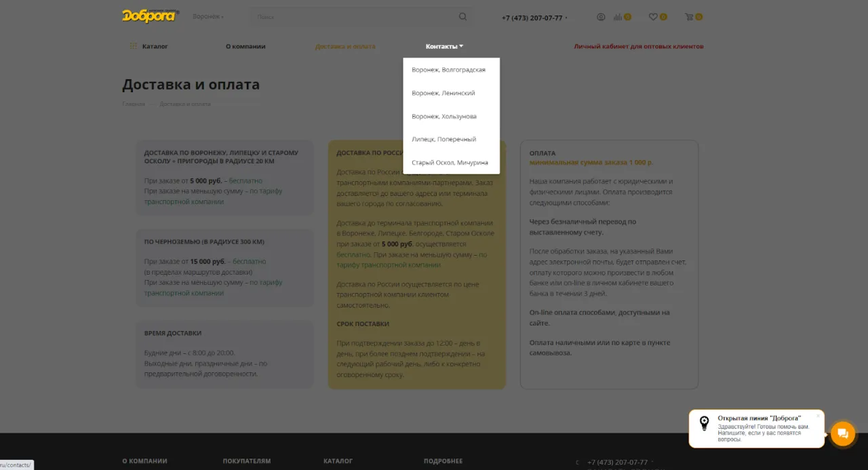The width and height of the screenshot is (868, 470).
Task: Click the Главная breadcrumb link
Action: (x=134, y=103)
